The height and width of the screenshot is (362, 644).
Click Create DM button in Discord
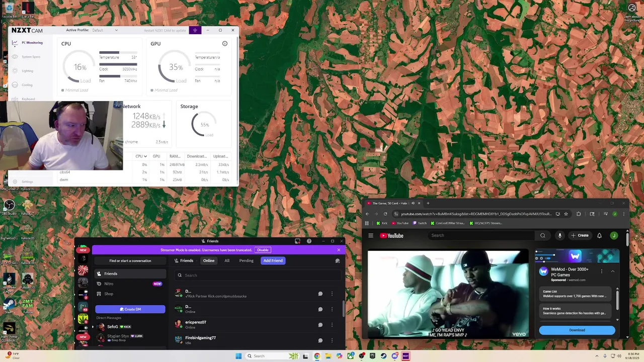pos(130,309)
